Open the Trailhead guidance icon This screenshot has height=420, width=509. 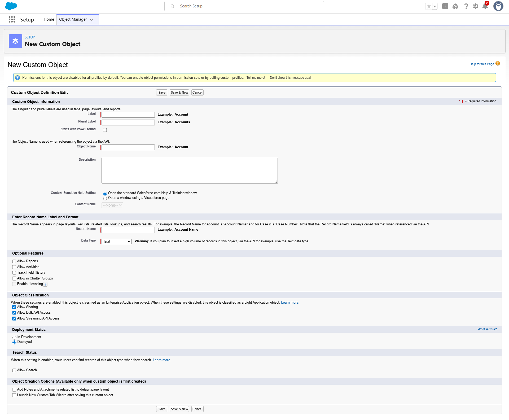tap(455, 6)
